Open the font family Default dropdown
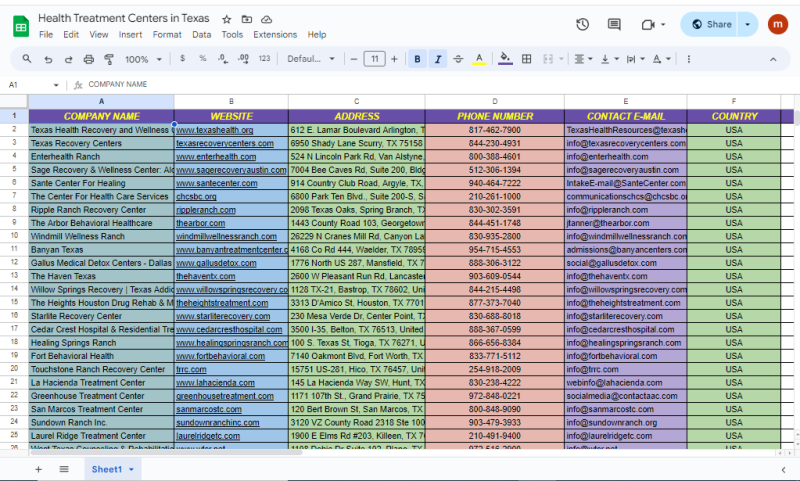The width and height of the screenshot is (800, 481). pyautogui.click(x=311, y=59)
